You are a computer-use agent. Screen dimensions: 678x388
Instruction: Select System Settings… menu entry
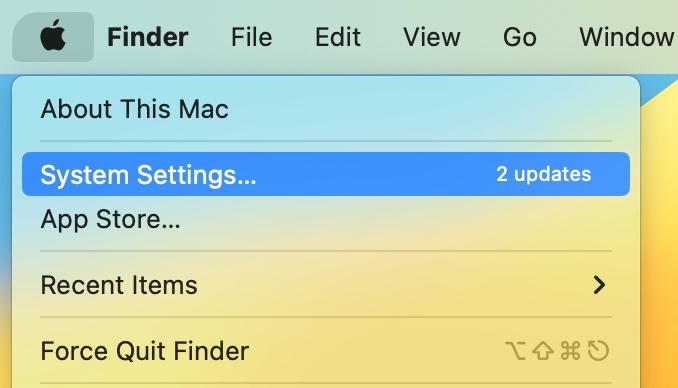click(x=326, y=174)
